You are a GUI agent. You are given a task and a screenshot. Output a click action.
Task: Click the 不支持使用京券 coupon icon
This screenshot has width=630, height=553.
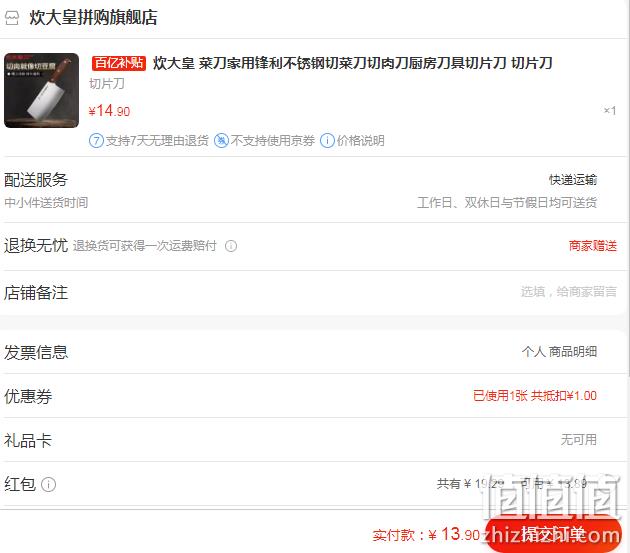coord(221,141)
